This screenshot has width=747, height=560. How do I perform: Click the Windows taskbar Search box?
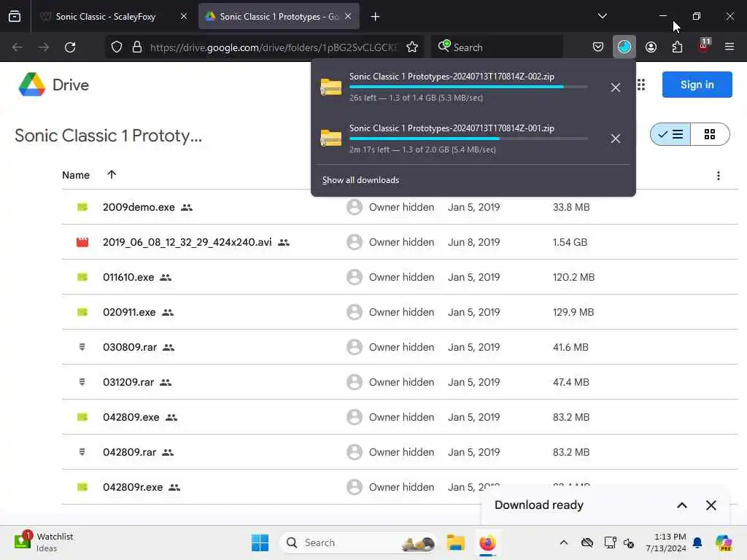358,542
